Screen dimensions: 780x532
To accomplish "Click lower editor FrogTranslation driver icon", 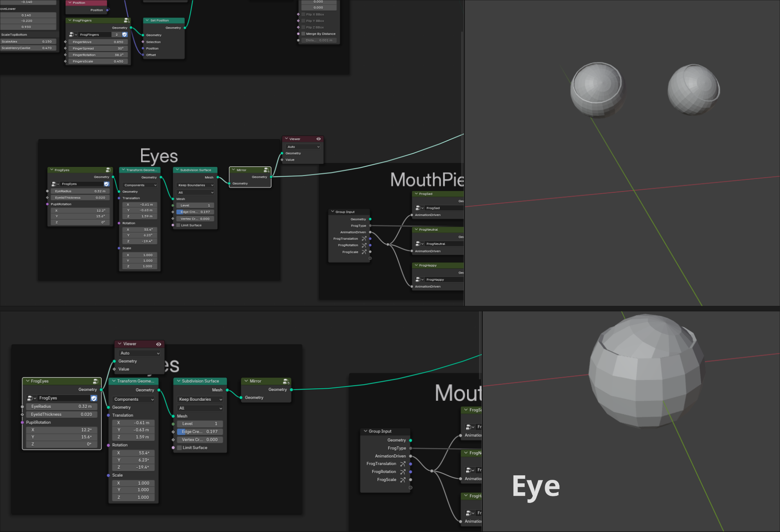I will (403, 464).
